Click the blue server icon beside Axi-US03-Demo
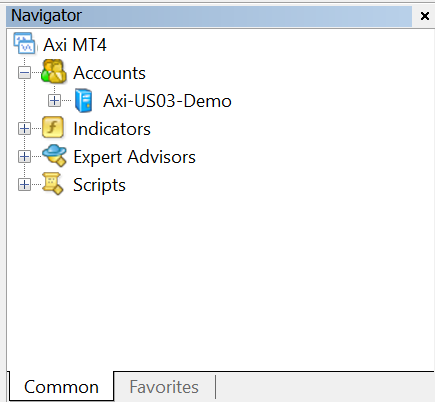 click(83, 100)
